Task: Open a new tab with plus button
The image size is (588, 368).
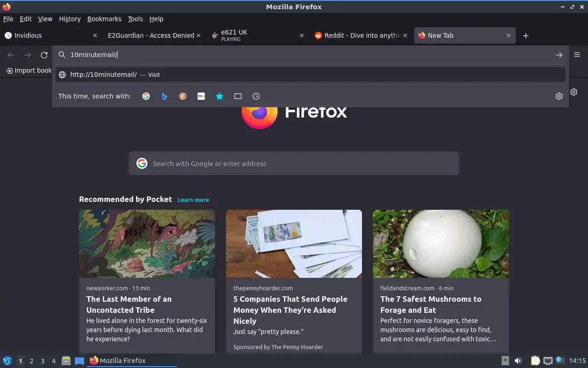Action: point(526,35)
